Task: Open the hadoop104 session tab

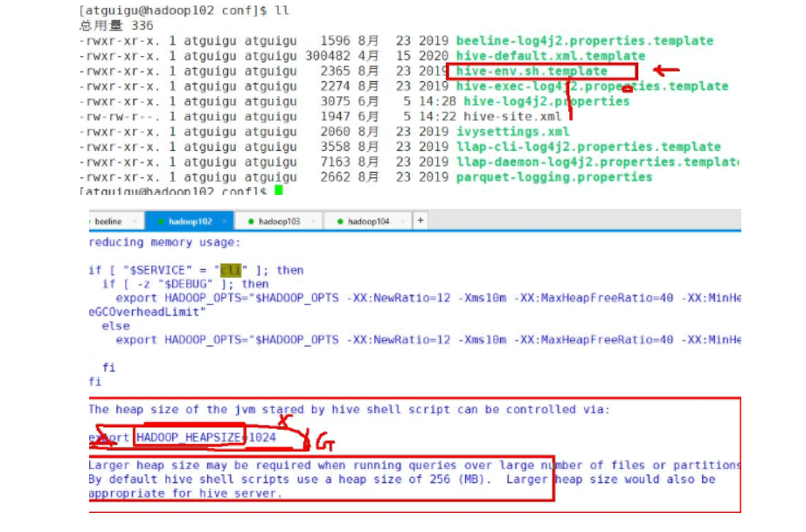Action: point(369,221)
